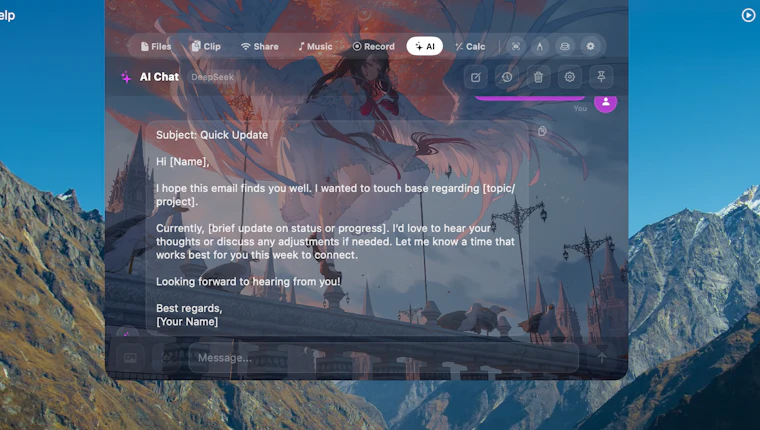Click the "Looking forward to hearing from you!" line

248,282
